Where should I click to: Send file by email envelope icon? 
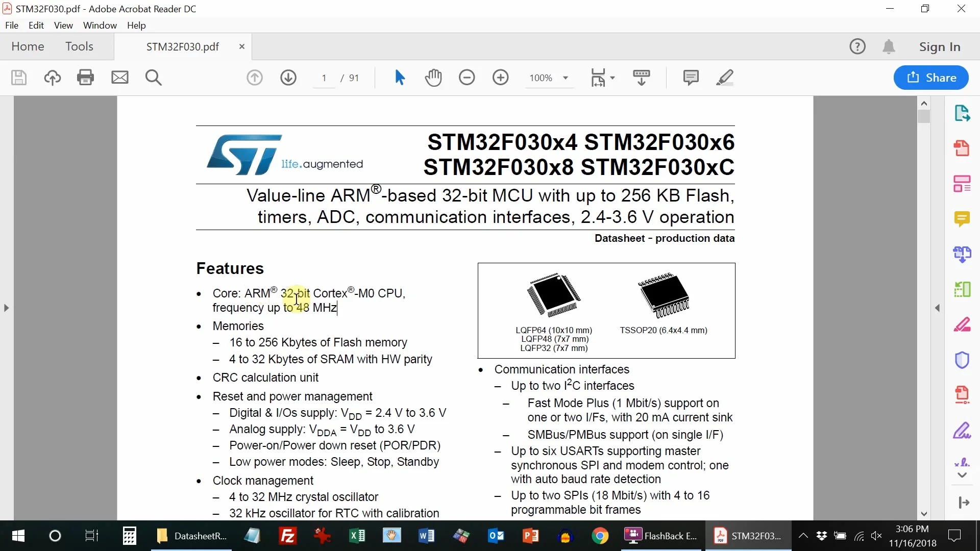(x=120, y=78)
